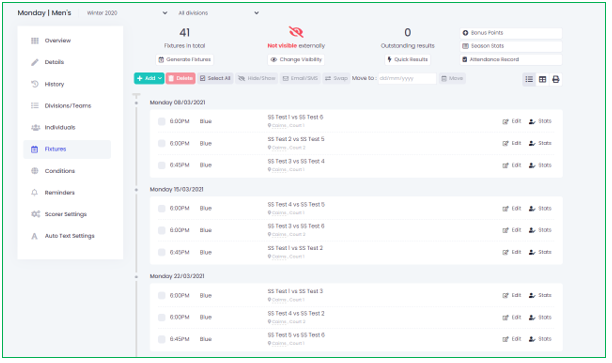612x363 pixels.
Task: Click the Change Visibility button
Action: [296, 60]
